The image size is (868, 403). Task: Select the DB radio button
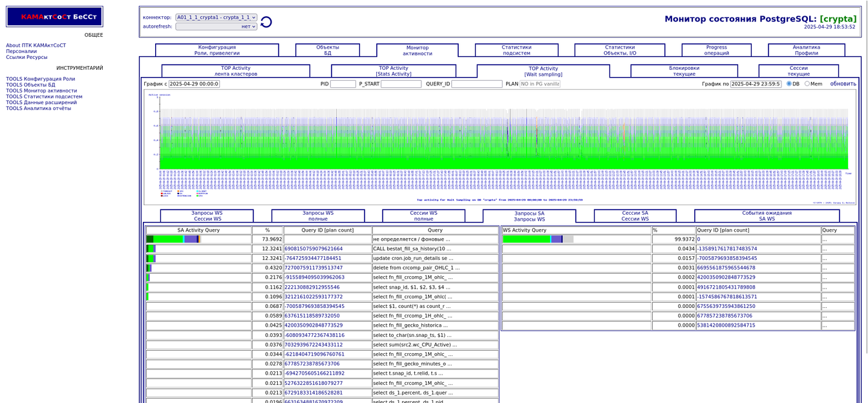point(789,83)
